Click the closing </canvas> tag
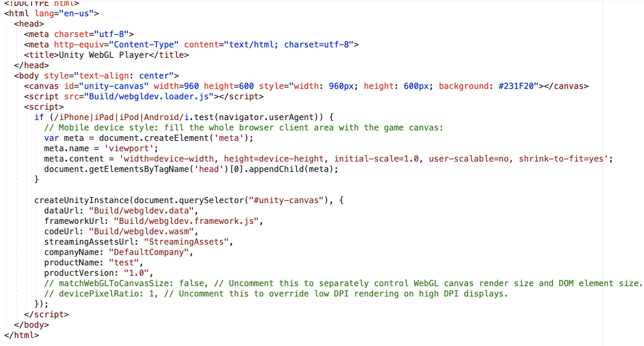644x346 pixels. (x=566, y=86)
